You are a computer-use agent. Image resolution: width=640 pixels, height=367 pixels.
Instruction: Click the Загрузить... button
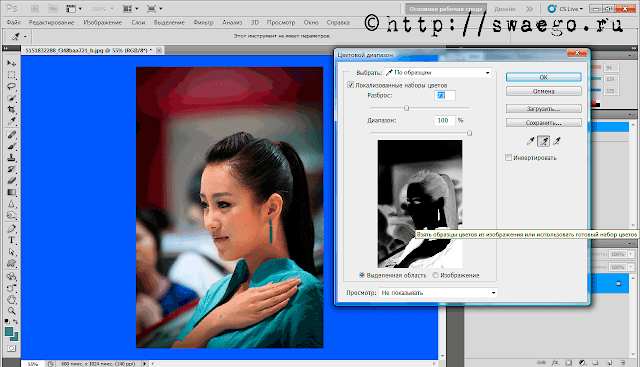coord(543,109)
